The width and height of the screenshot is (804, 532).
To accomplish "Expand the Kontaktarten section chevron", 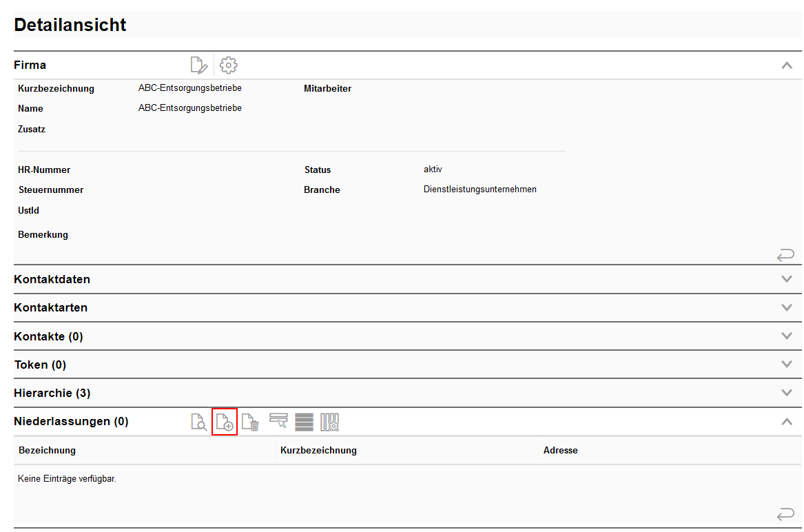I will point(787,307).
